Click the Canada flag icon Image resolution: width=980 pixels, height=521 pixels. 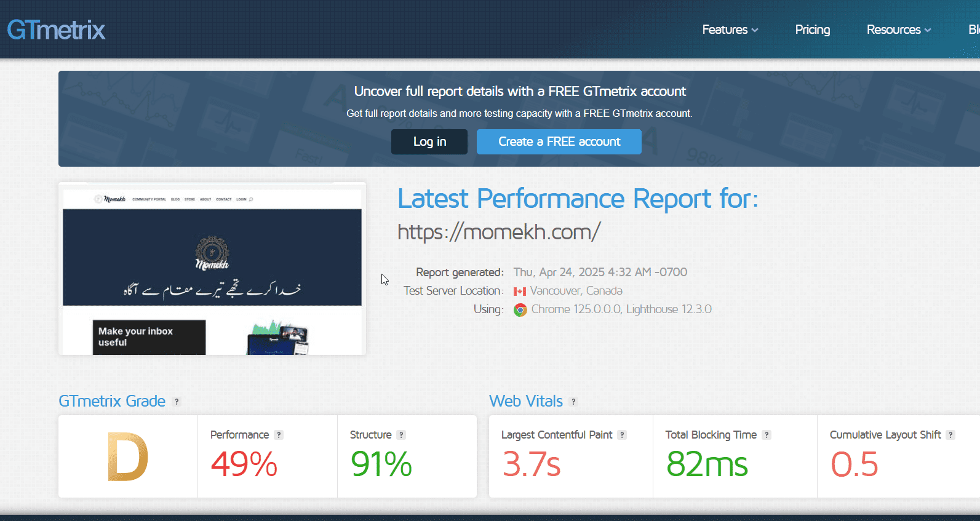[x=520, y=292]
